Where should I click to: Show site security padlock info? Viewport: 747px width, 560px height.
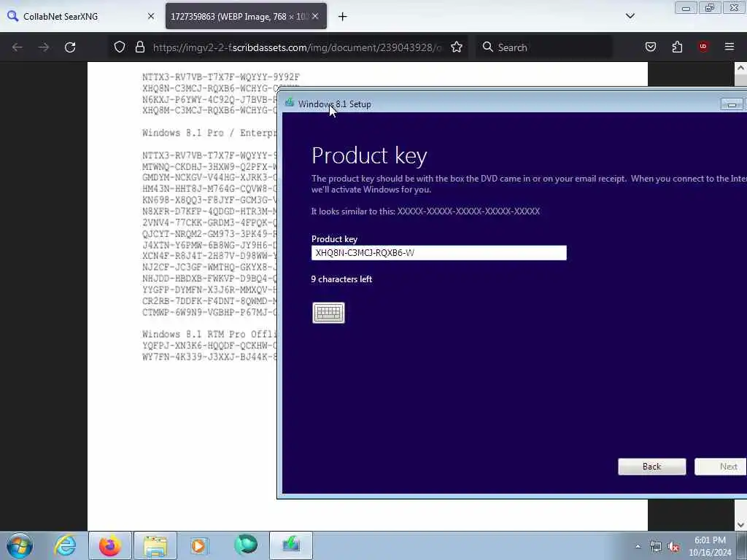click(x=139, y=47)
